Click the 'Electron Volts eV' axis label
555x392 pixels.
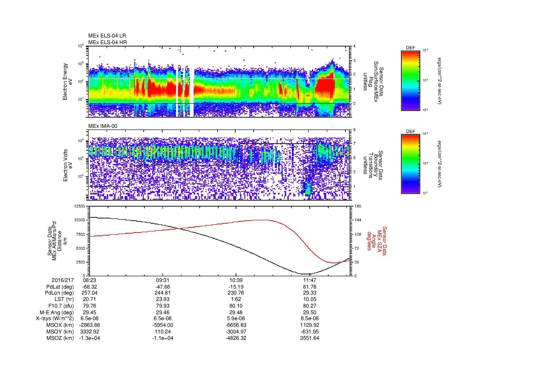(x=68, y=165)
